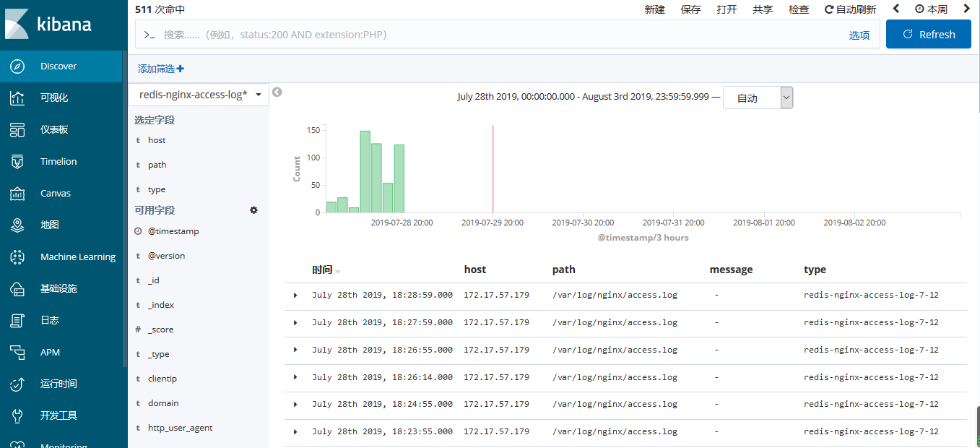Open the redis-nginx-access-log* index pattern dropdown
The width and height of the screenshot is (980, 448).
click(x=199, y=95)
